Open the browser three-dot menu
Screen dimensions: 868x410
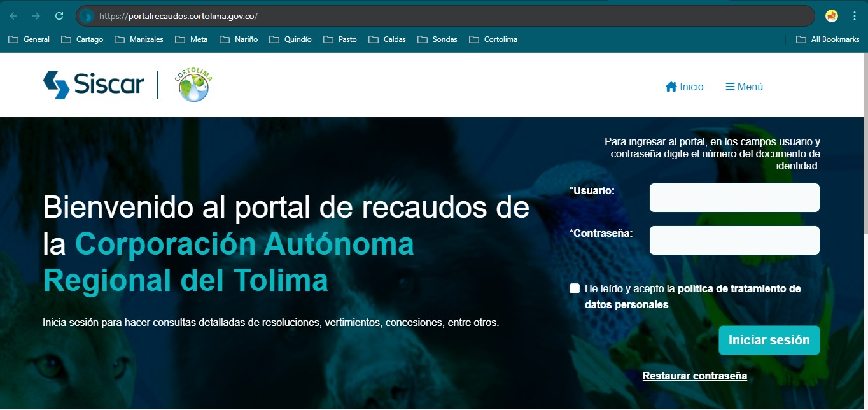854,16
